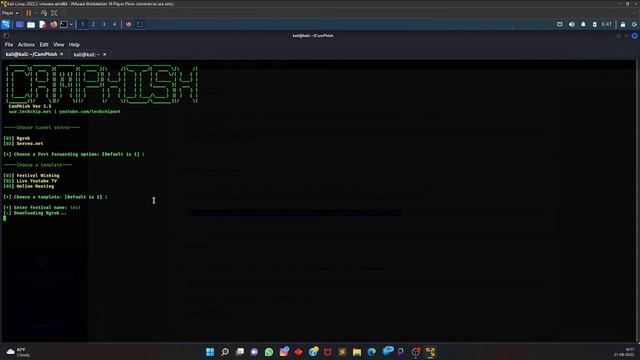The height and width of the screenshot is (360, 640).
Task: Open the Chat icon on Windows taskbar
Action: click(x=254, y=352)
